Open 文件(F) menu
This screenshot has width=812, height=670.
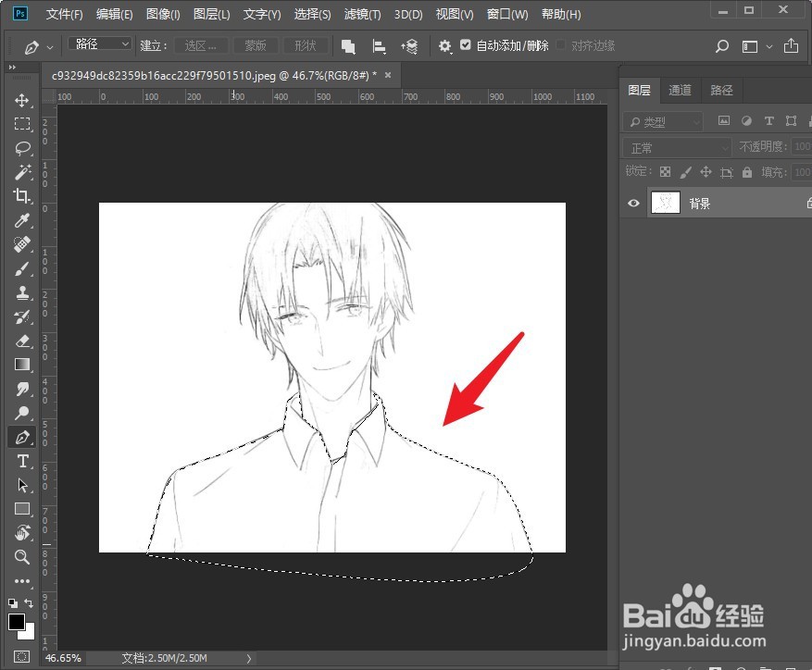click(x=64, y=14)
